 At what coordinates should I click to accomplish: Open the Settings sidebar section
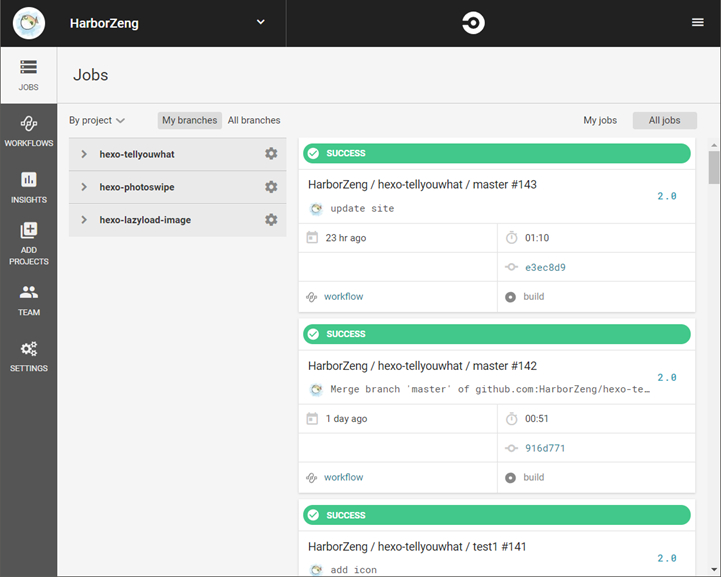29,357
